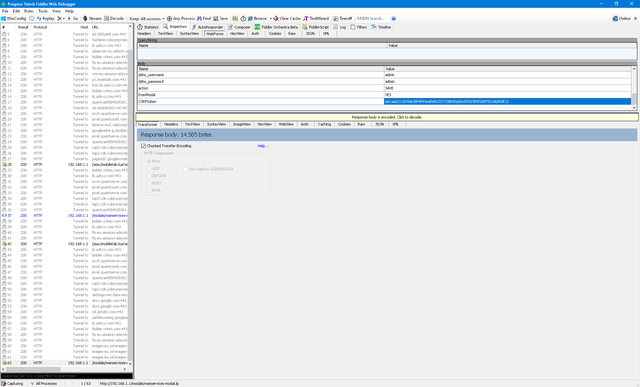Open the Remove sessions X dropdown
The image size is (640, 387).
(x=61, y=18)
